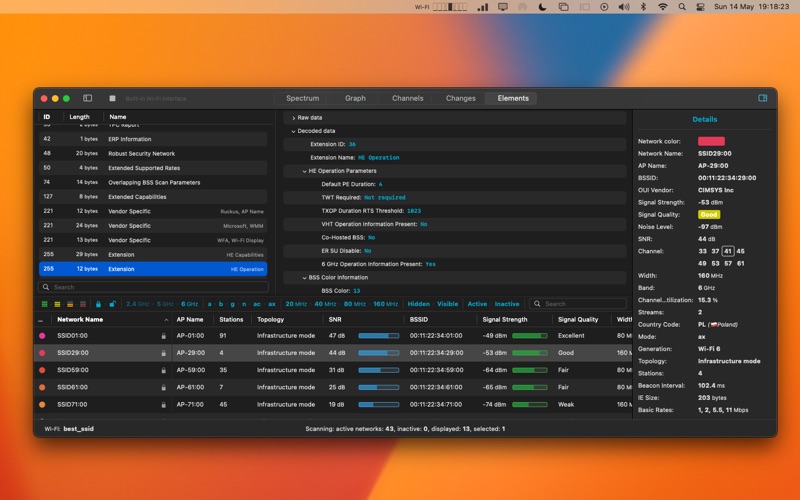The height and width of the screenshot is (500, 800).
Task: Select the Robust Security Network element
Action: pos(153,154)
